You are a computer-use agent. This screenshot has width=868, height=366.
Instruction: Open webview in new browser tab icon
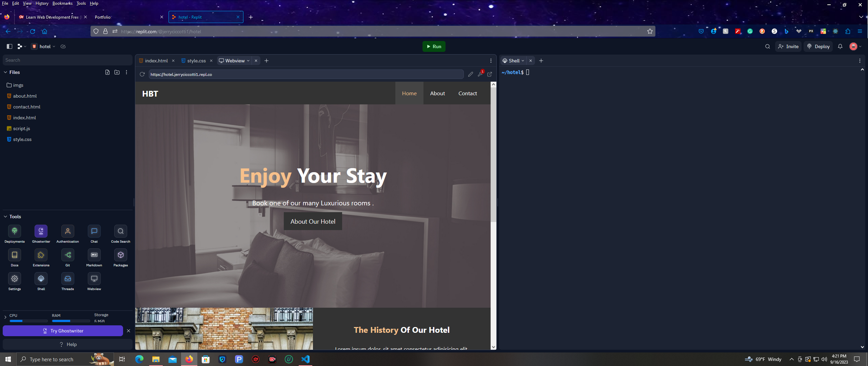(x=490, y=74)
